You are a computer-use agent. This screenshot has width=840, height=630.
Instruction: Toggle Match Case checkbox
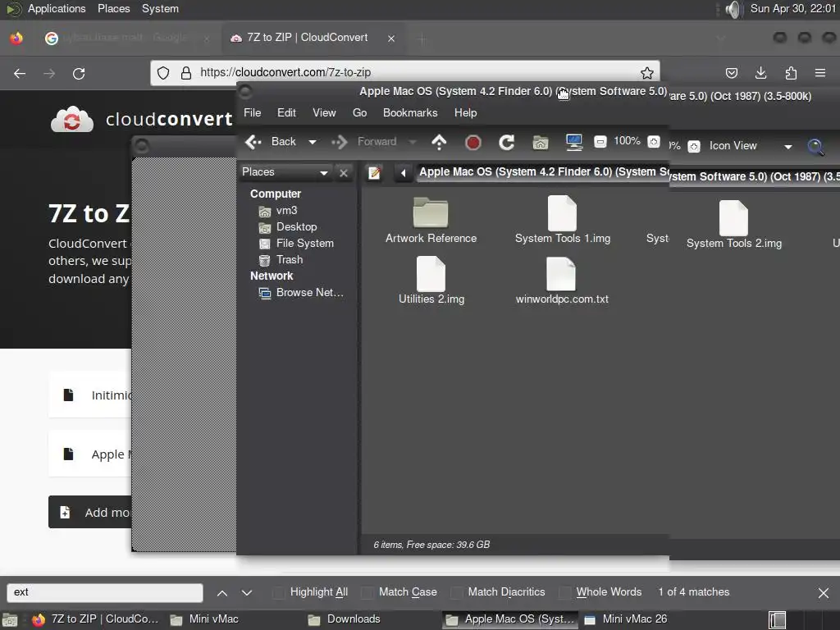click(x=367, y=592)
